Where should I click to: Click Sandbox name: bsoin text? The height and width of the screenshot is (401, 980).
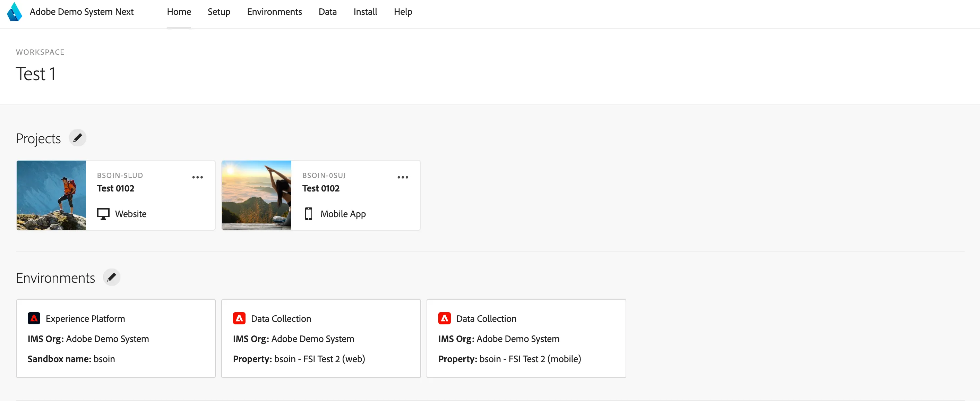pyautogui.click(x=71, y=359)
